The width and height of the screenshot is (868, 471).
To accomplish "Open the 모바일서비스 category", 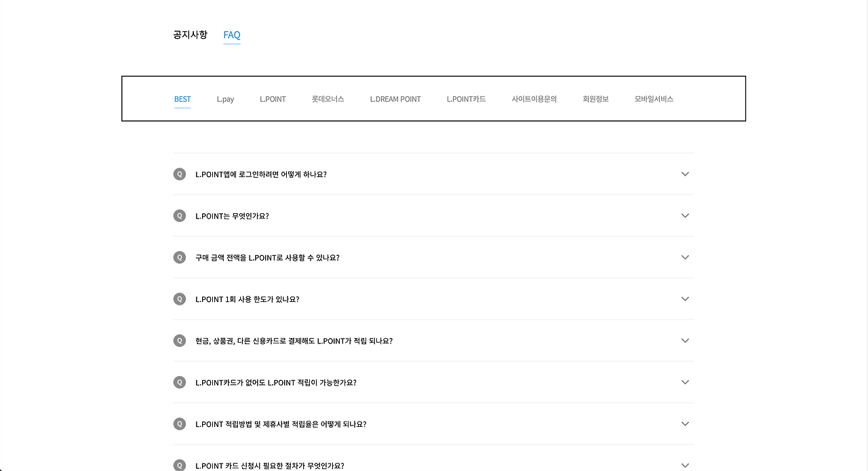I will point(654,99).
